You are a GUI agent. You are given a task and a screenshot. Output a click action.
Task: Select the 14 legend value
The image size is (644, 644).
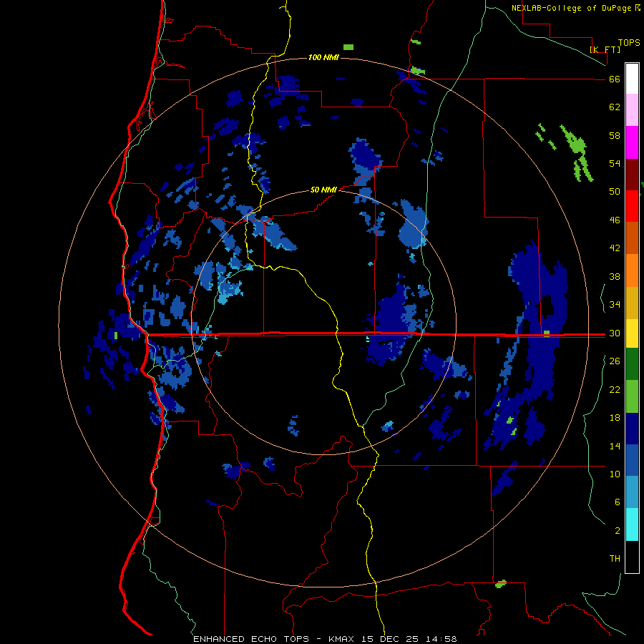pyautogui.click(x=615, y=446)
